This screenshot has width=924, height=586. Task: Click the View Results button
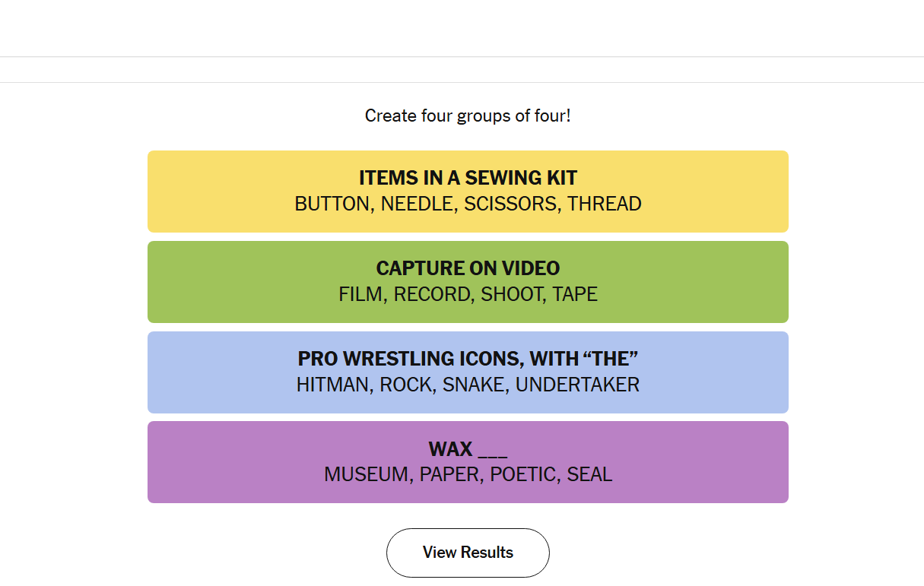(468, 553)
